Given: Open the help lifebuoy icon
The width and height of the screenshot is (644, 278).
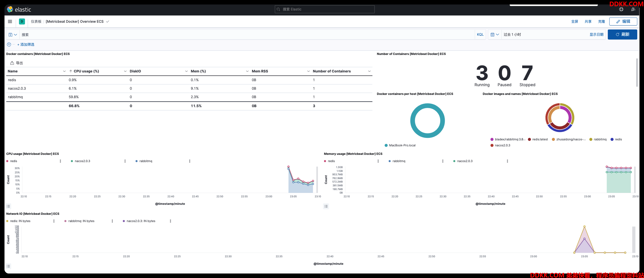Looking at the screenshot, I should (621, 9).
